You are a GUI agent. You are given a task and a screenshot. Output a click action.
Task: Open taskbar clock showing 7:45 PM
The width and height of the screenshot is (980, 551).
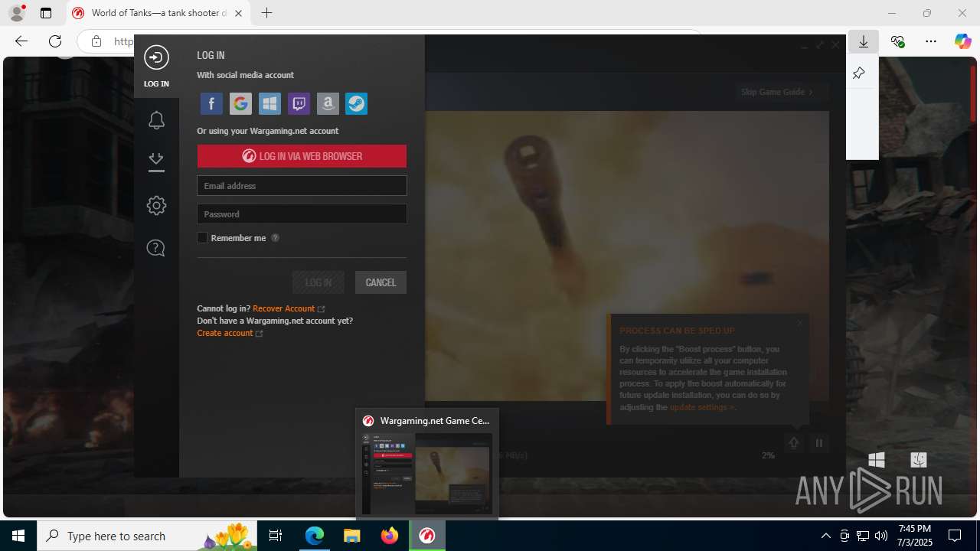coord(915,536)
